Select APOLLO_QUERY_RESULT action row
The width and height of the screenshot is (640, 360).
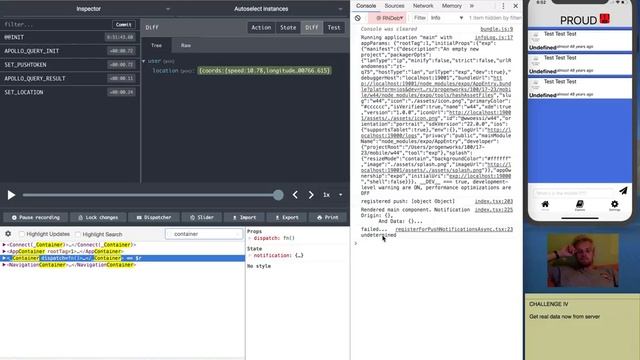click(x=70, y=78)
